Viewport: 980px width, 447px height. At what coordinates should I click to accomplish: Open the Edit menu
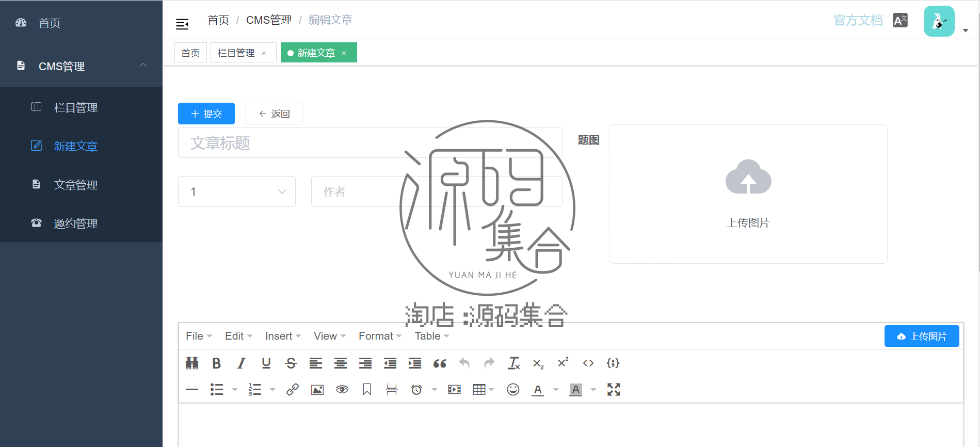click(238, 336)
